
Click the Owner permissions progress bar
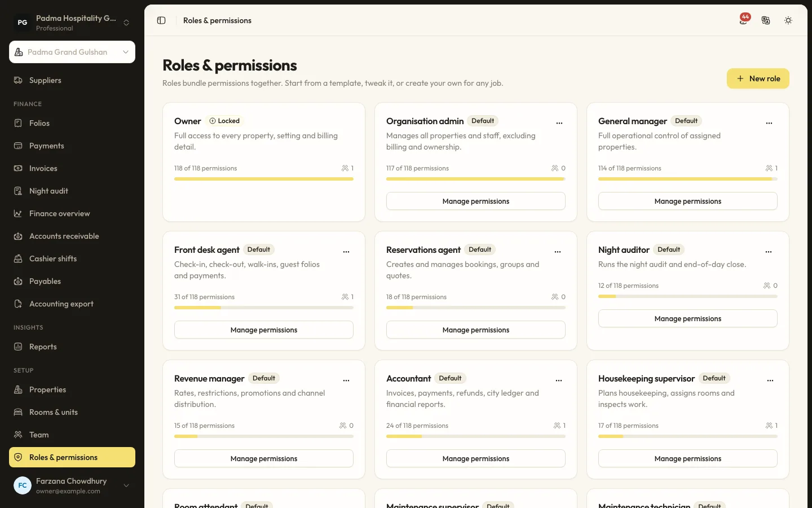coord(264,179)
